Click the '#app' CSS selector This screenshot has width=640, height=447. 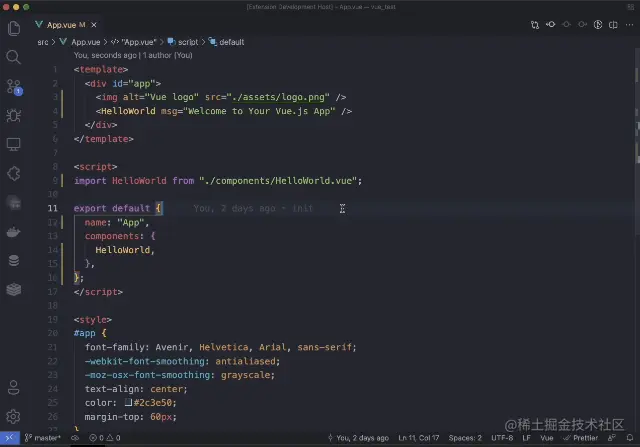tap(84, 333)
